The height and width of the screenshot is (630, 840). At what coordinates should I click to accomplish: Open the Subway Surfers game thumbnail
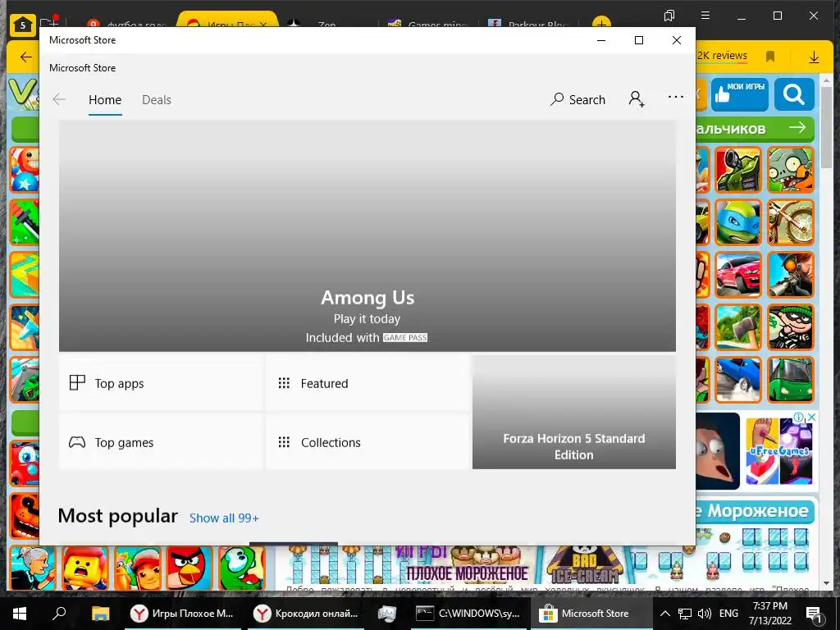tap(137, 568)
